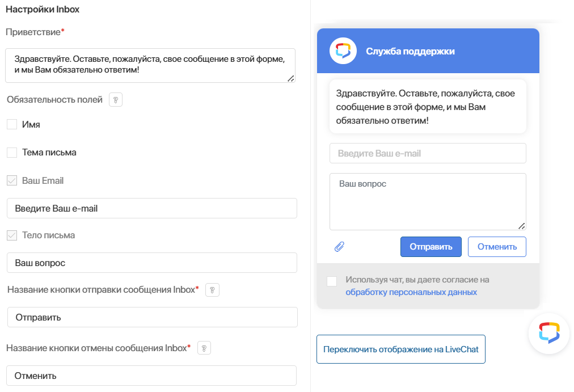The height and width of the screenshot is (392, 574).
Task: Check the personal data consent checkbox
Action: tap(332, 281)
